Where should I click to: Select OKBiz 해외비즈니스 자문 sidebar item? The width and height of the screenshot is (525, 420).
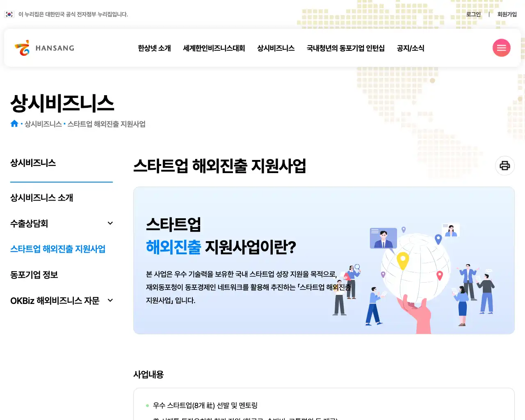(x=55, y=301)
